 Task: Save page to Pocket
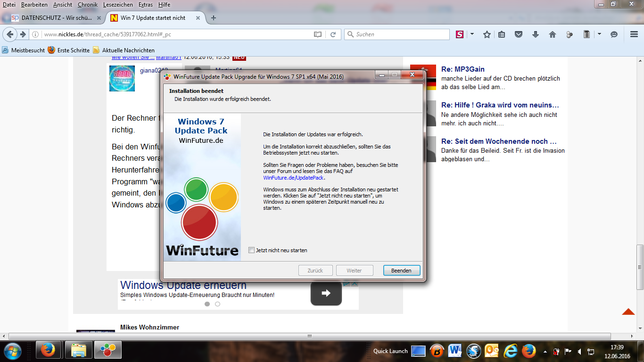point(519,34)
